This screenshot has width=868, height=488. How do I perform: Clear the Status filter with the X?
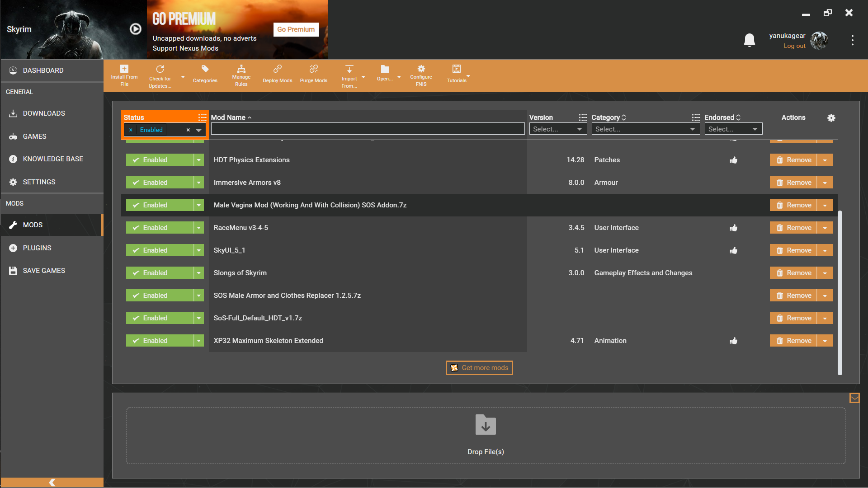188,130
